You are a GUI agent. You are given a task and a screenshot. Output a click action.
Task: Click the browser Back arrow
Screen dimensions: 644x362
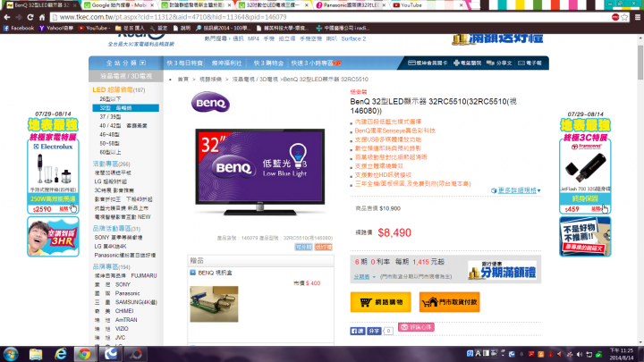click(x=7, y=17)
